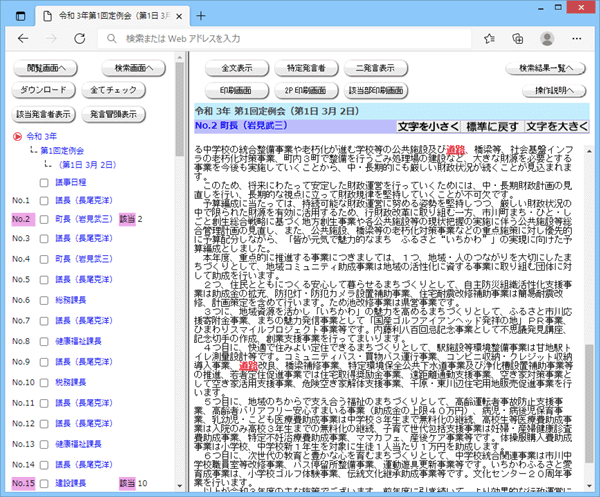This screenshot has width=600, height=497.
Task: Open No.11 議長(長尾克洋) link
Action: [x=84, y=403]
